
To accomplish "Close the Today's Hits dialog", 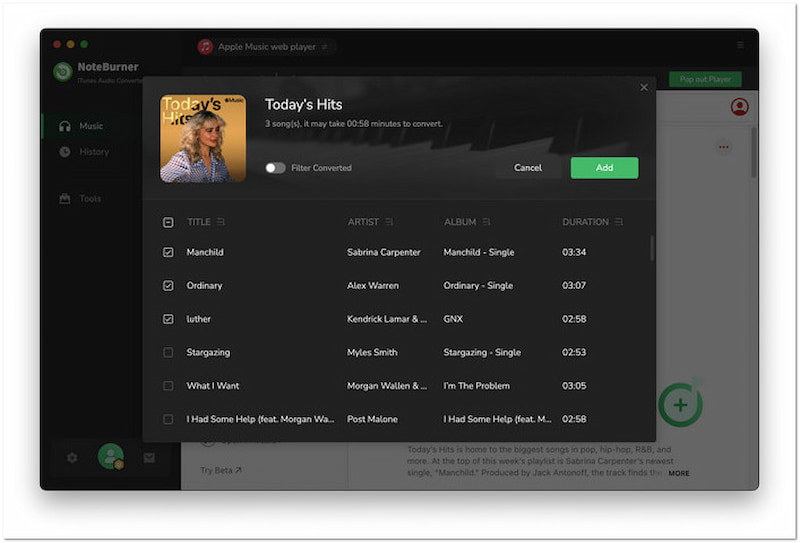I will pyautogui.click(x=644, y=87).
